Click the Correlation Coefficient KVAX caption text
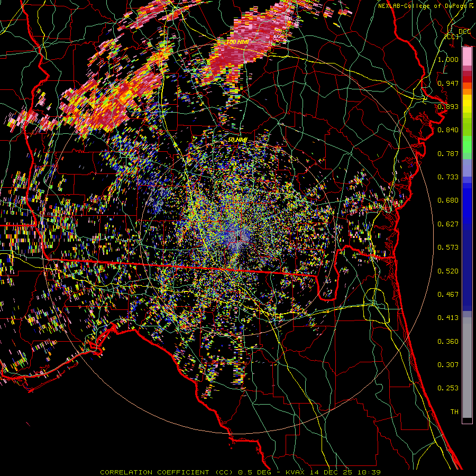 pos(241,472)
